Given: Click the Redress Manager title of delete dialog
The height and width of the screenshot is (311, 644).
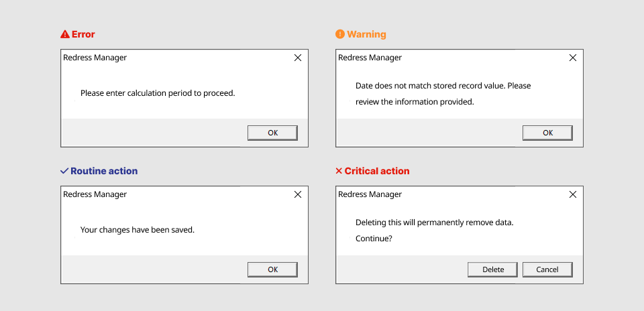Looking at the screenshot, I should [x=370, y=194].
